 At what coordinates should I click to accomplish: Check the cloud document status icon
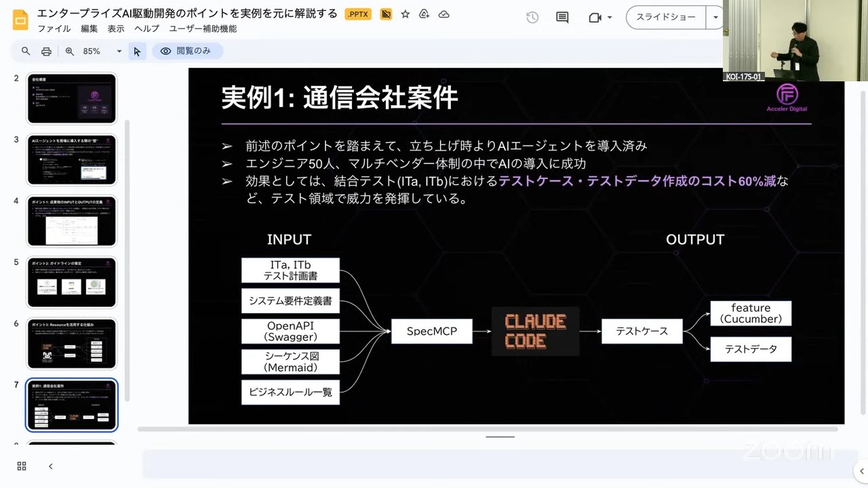[443, 14]
